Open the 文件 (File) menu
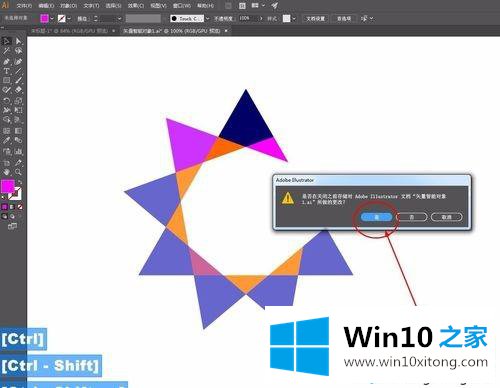 [x=24, y=6]
